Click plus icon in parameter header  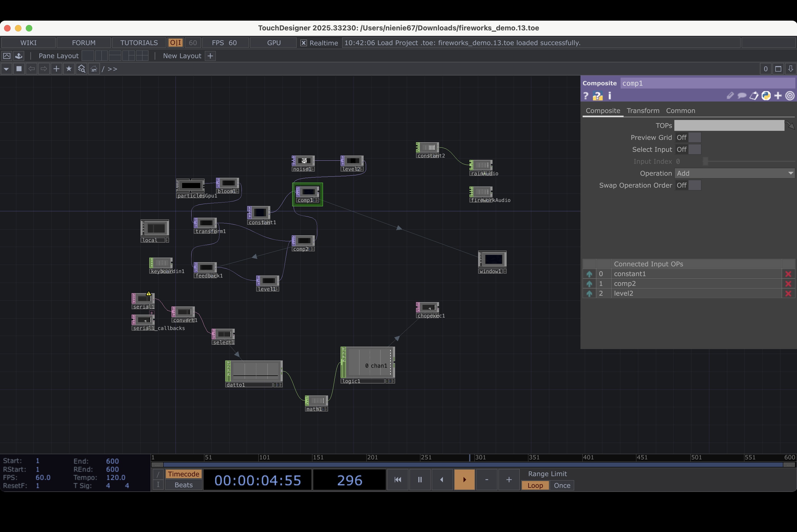point(778,96)
